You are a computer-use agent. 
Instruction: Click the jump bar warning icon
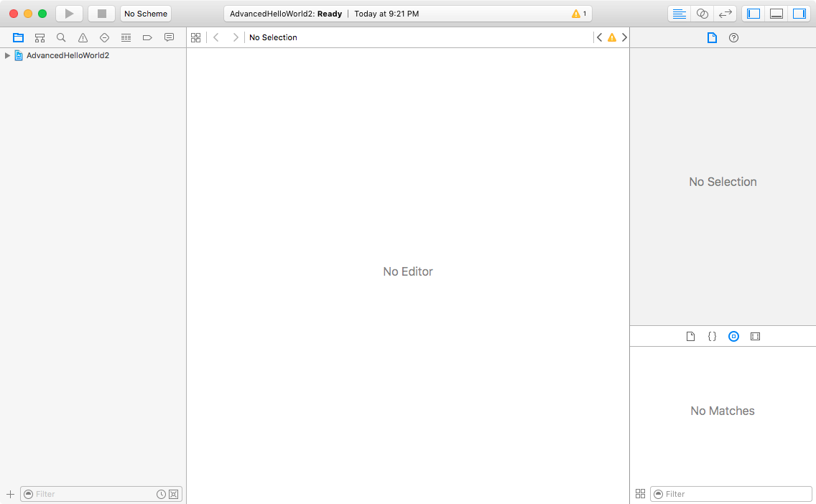(x=612, y=37)
